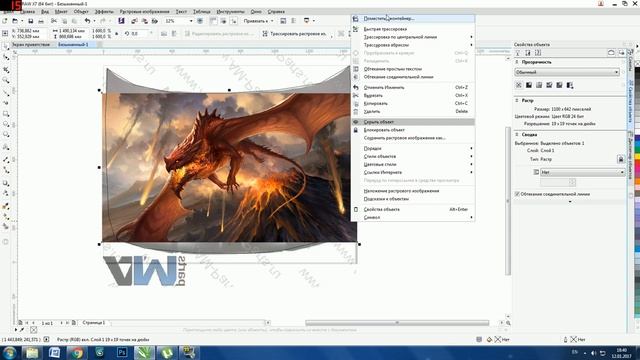Image resolution: width=640 pixels, height=360 pixels.
Task: Open Photoshop from the Windows taskbar
Action: (122, 352)
